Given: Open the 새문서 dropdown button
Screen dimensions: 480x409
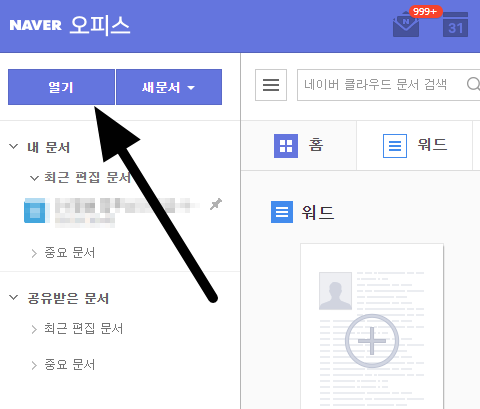Looking at the screenshot, I should (169, 87).
